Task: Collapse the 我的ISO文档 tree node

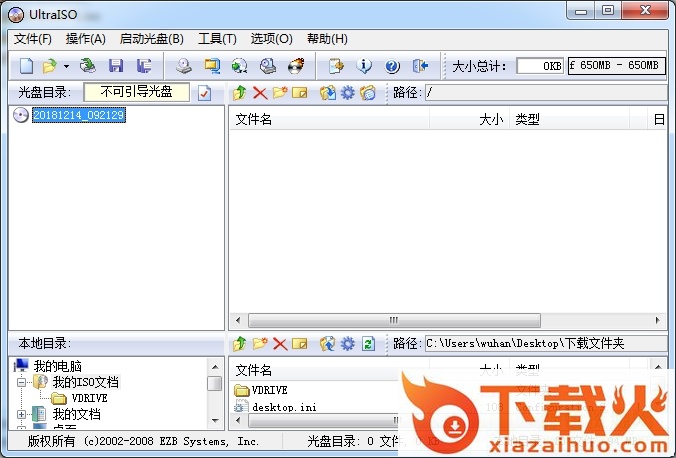Action: point(22,382)
